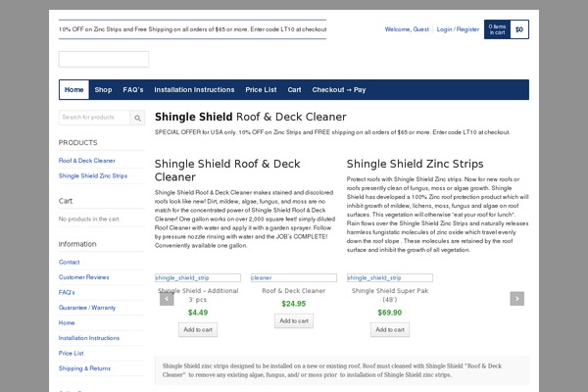The width and height of the screenshot is (588, 392).
Task: Open the Contact link in Information
Action: pos(69,263)
